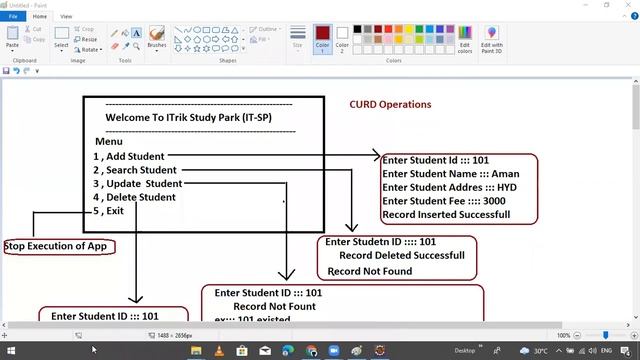Choose the Right triangle shape
Image resolution: width=640 pixels, height=360 pixels.
pos(178,40)
